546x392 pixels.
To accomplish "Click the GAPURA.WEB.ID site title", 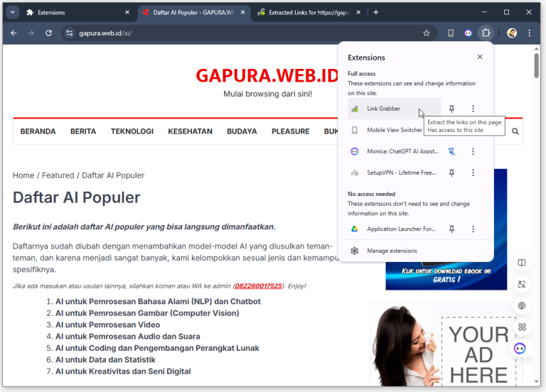I will (x=267, y=75).
